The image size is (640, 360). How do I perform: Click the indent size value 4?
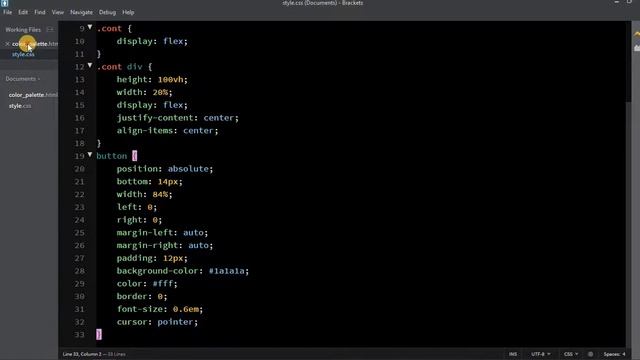pyautogui.click(x=624, y=354)
